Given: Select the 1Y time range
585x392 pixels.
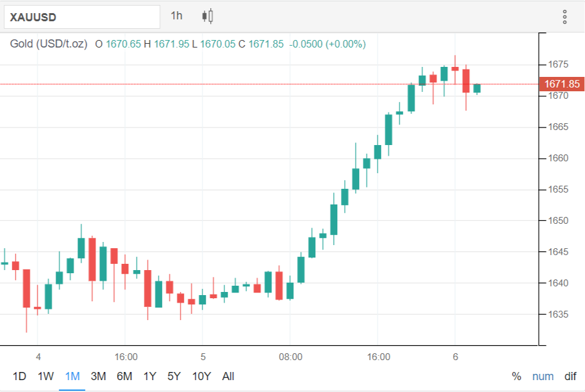Looking at the screenshot, I should [150, 376].
